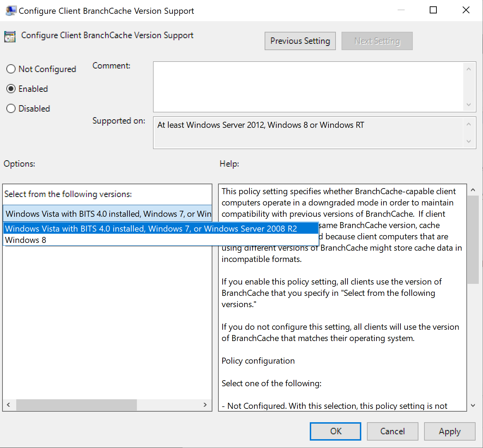Screen dimensions: 483x448
Task: Select the Enabled radio button
Action: pos(11,89)
